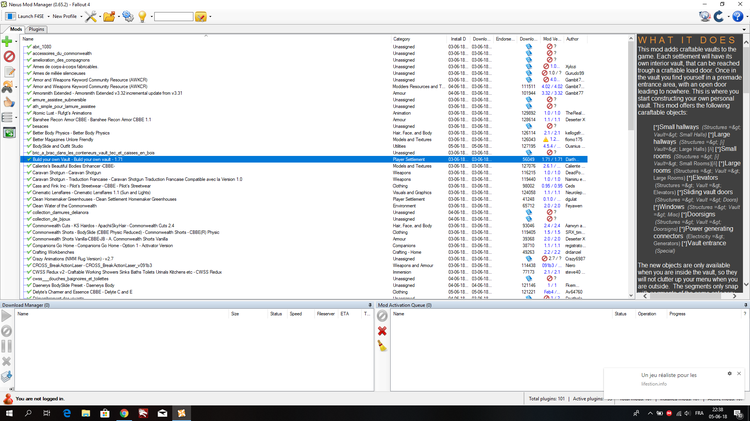This screenshot has width=750, height=421.
Task: Toggle the green check for abrt_1080 mod
Action: 29,47
